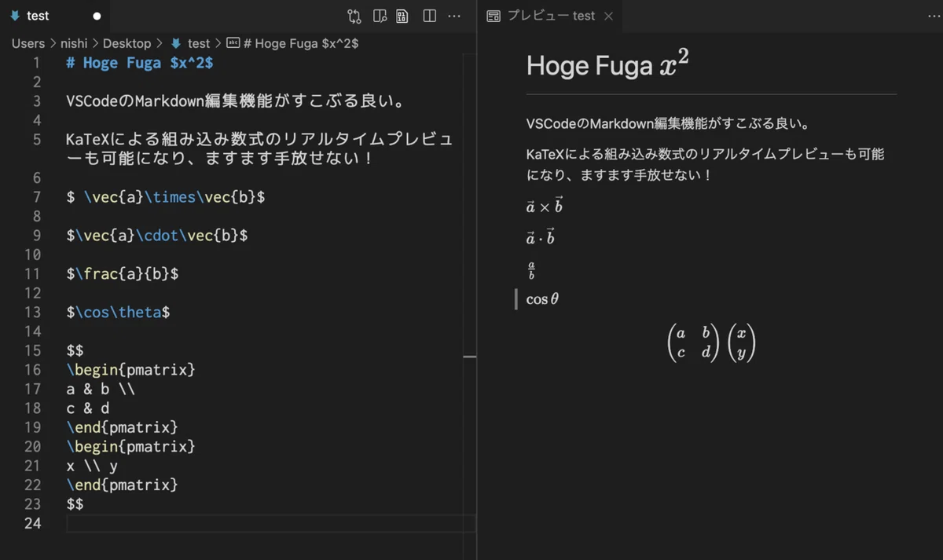Click the \vec{a}\cdot\vec{b} source line
The width and height of the screenshot is (943, 560).
coord(157,235)
